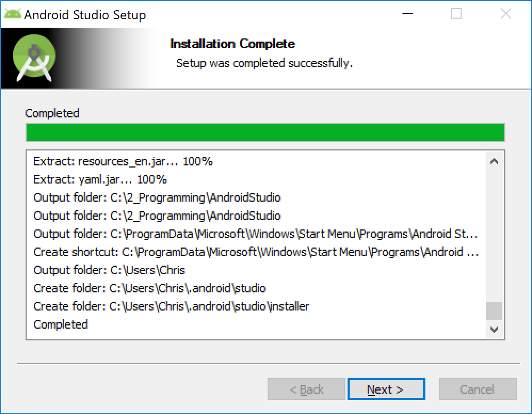Click the disabled Back button
532x414 pixels.
(307, 389)
